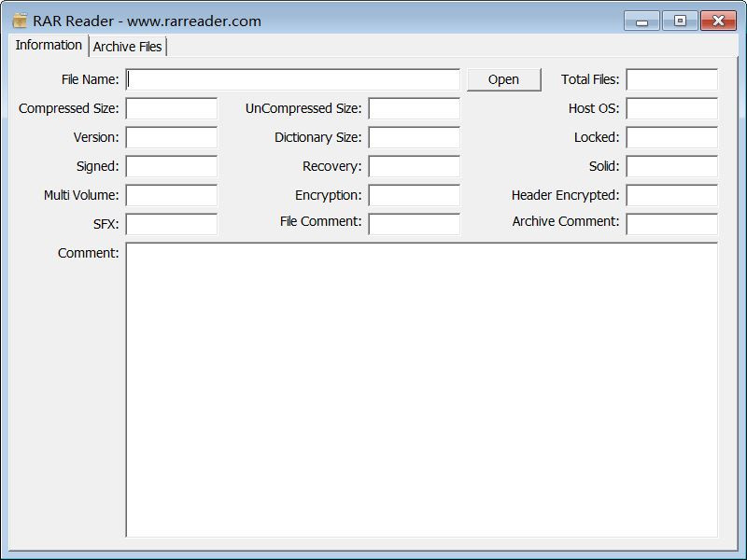Click the Total Files field
This screenshot has height=560, width=747.
[x=671, y=79]
